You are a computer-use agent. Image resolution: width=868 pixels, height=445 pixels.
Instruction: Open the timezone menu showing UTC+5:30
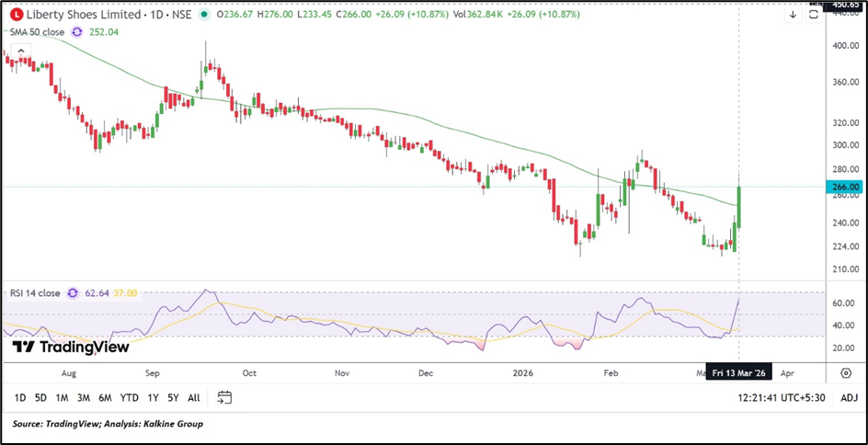(x=781, y=397)
